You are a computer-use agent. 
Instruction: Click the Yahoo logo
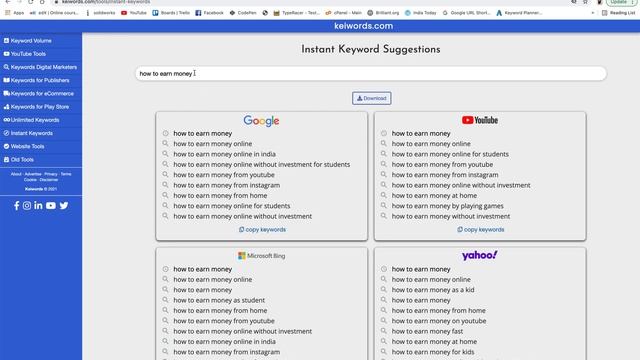pos(480,256)
